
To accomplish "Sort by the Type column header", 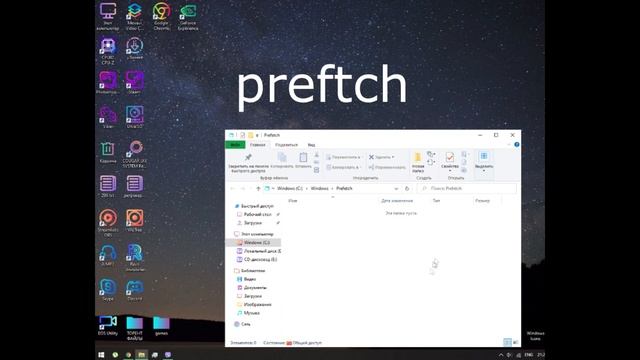I will pyautogui.click(x=436, y=201).
